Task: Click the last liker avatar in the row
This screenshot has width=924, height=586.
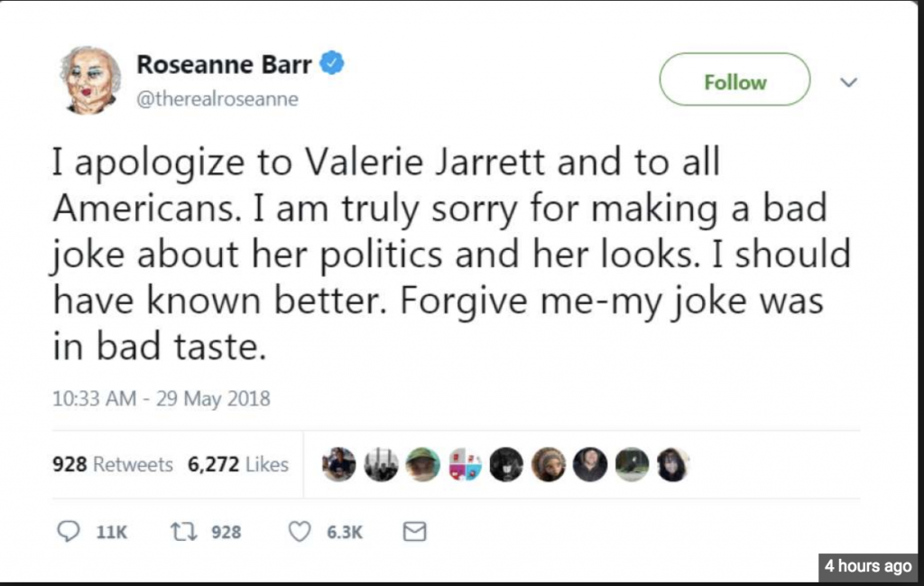Action: tap(673, 464)
